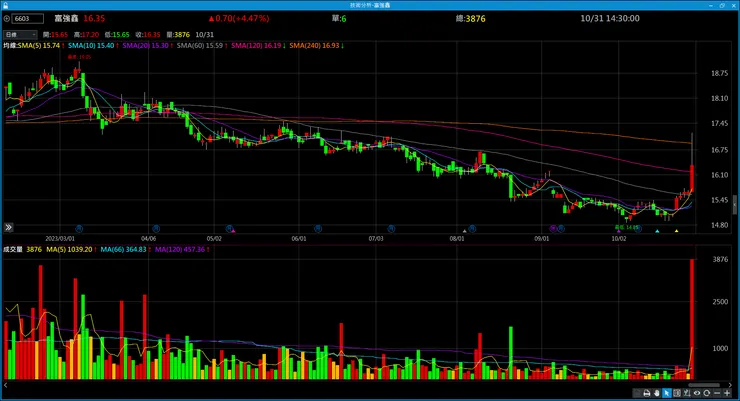Select the hand pan tool
The image size is (740, 401).
point(657,393)
